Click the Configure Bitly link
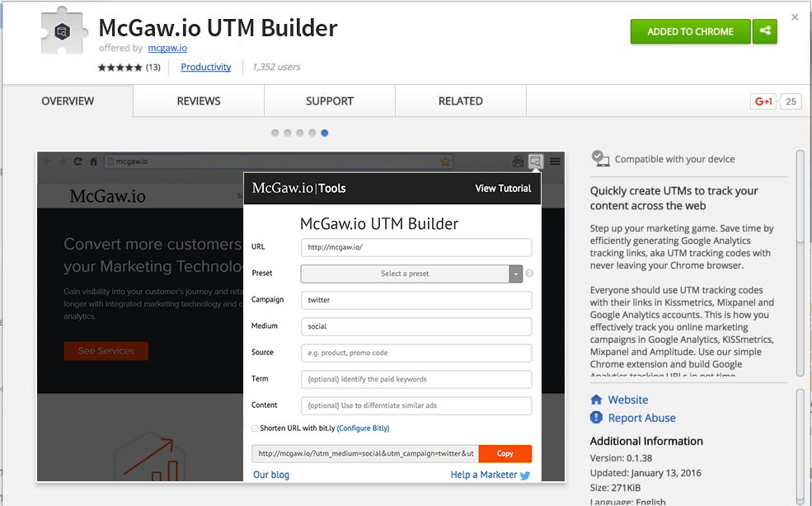812x506 pixels. pos(363,429)
